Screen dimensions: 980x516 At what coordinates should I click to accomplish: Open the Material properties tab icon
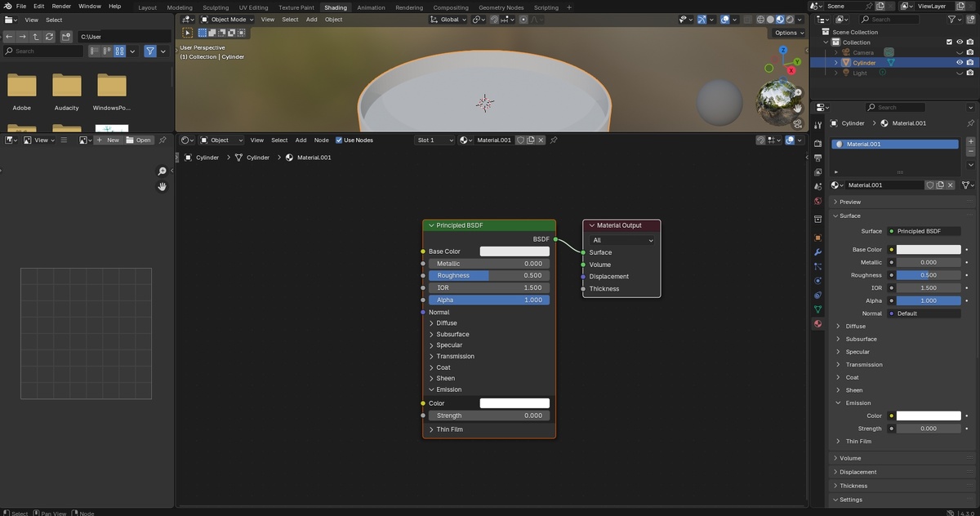click(817, 323)
